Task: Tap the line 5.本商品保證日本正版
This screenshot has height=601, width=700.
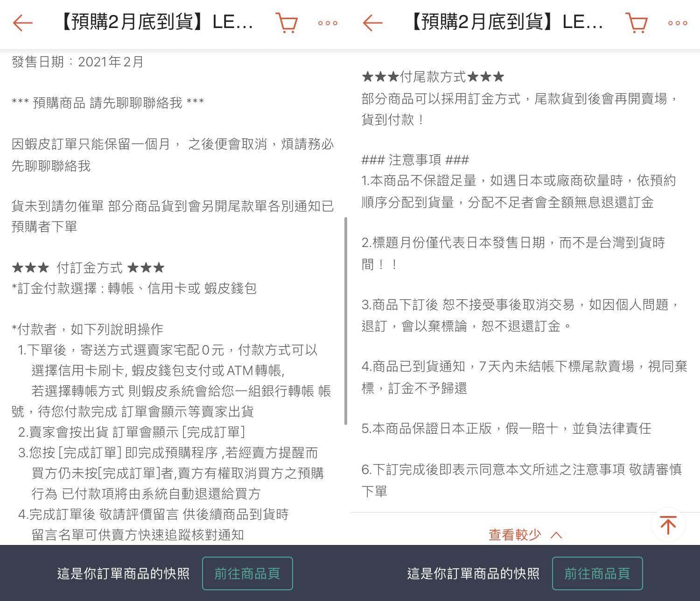Action: tap(506, 429)
